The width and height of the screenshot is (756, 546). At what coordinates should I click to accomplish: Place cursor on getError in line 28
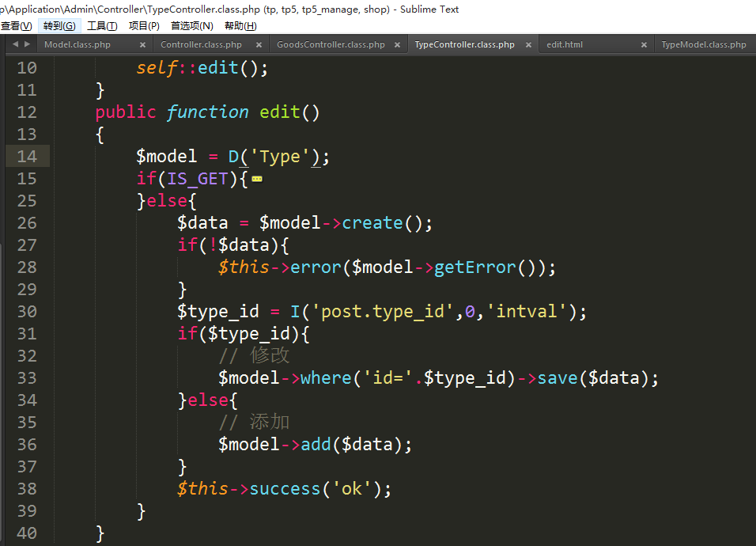pyautogui.click(x=475, y=267)
